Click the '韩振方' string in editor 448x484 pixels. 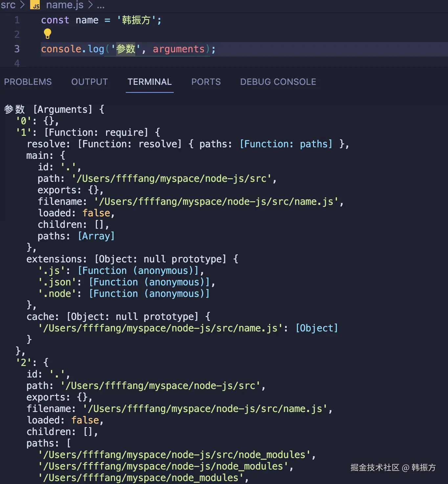coord(136,20)
